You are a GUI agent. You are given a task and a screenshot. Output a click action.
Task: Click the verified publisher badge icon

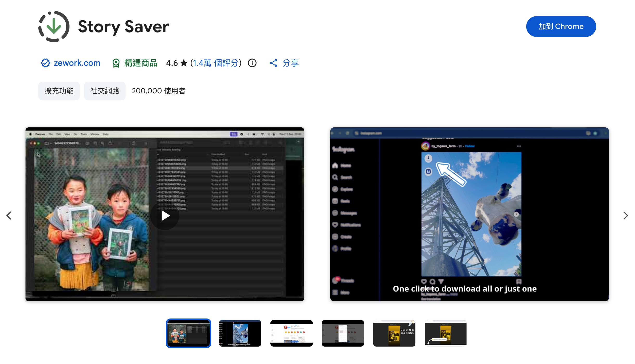45,63
